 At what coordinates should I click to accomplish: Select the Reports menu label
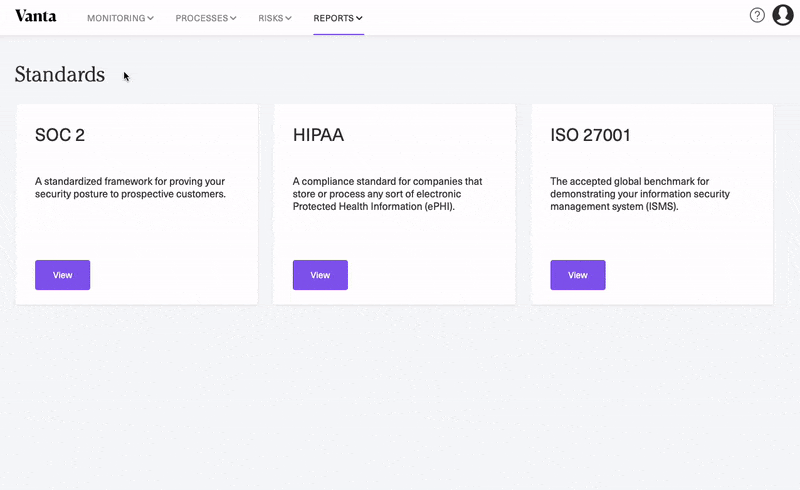(333, 18)
